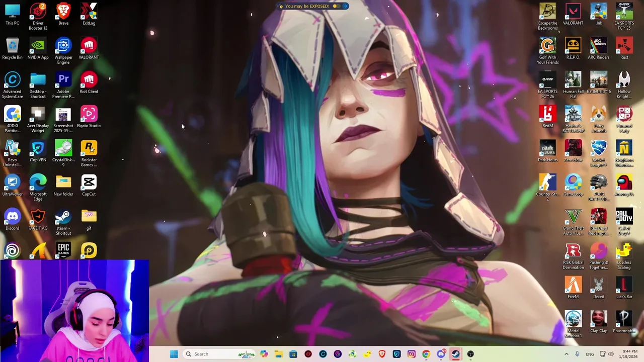644x362 pixels.
Task: Launch Hollow Knight shortcut
Action: (x=624, y=85)
